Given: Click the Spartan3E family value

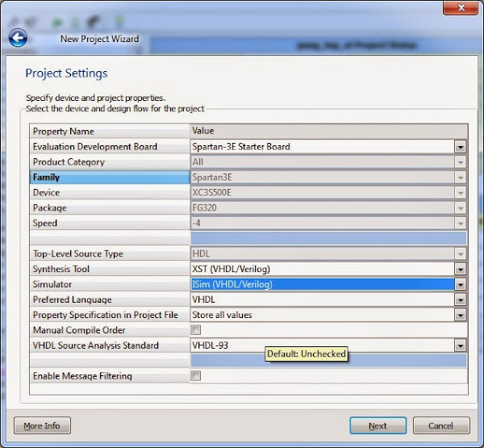Looking at the screenshot, I should pos(322,178).
